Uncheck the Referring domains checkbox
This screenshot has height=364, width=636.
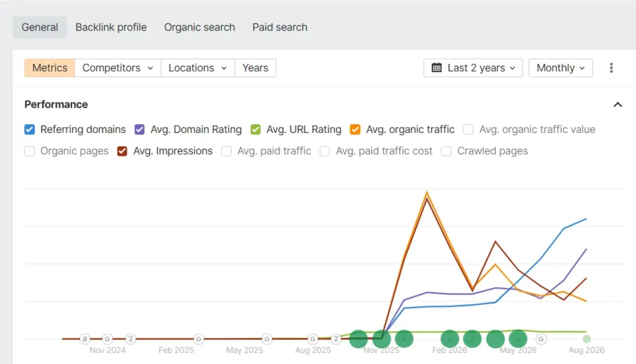tap(30, 129)
